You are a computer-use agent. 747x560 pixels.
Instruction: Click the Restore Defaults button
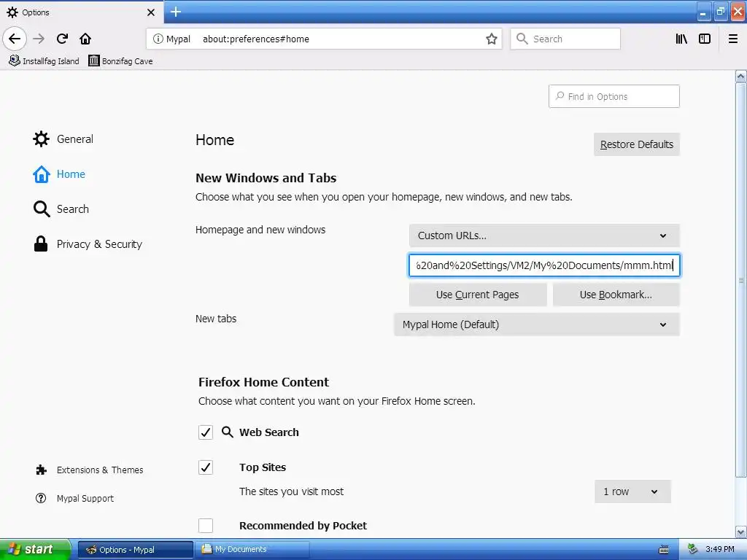[x=636, y=144]
